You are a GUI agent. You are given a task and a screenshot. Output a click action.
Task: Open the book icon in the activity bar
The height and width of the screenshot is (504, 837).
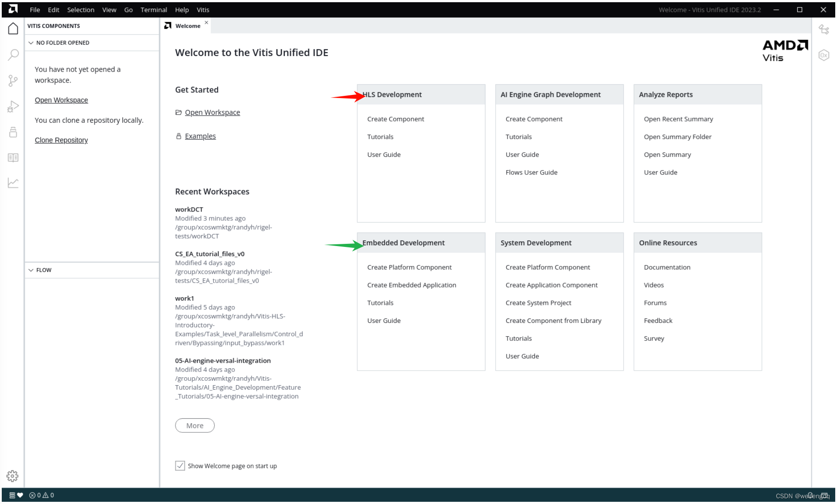pos(13,158)
